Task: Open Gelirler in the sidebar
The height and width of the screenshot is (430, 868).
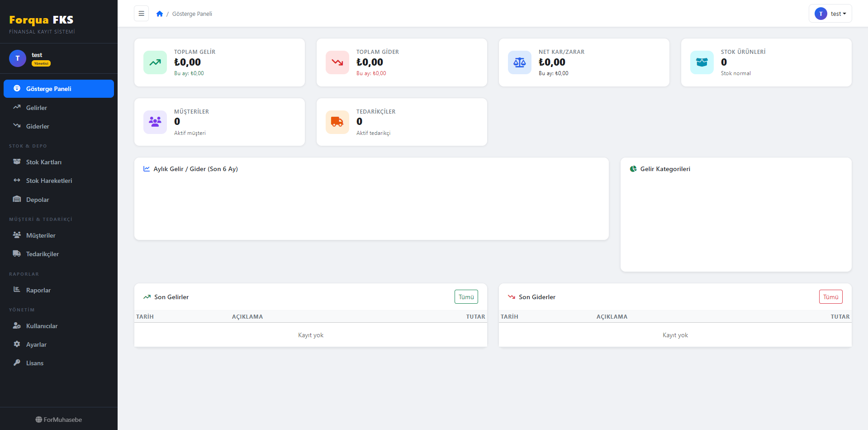Action: [x=36, y=108]
